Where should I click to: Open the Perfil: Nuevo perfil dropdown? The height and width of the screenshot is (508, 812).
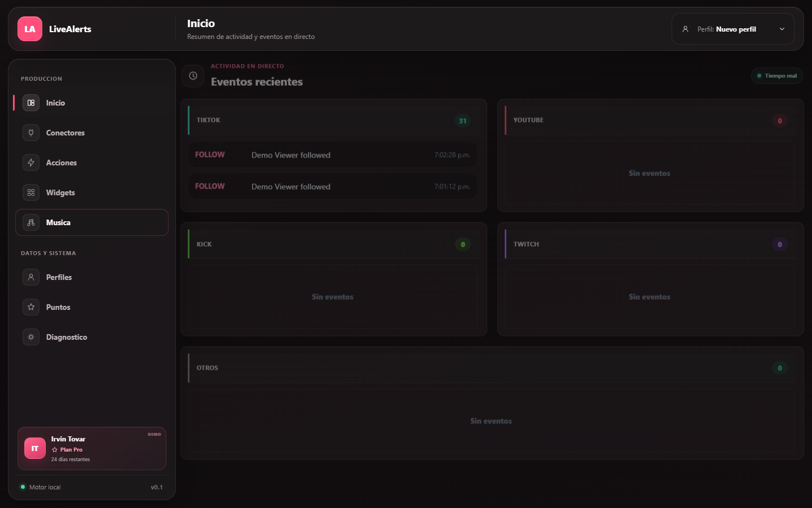click(x=733, y=29)
